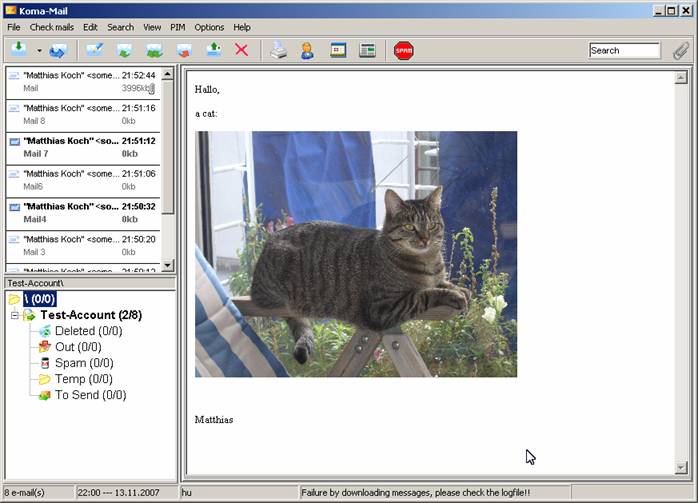Select the unread message Mail4

point(83,214)
